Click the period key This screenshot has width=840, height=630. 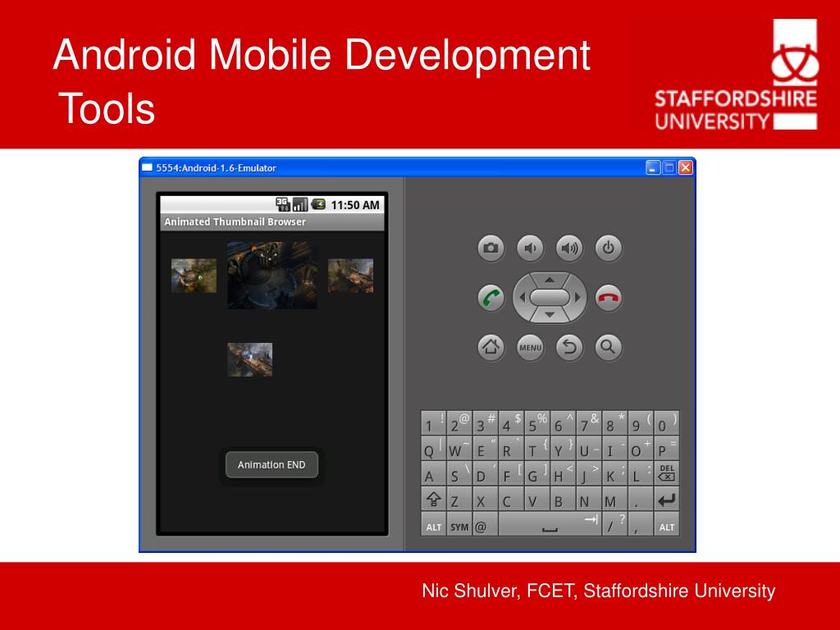[640, 500]
